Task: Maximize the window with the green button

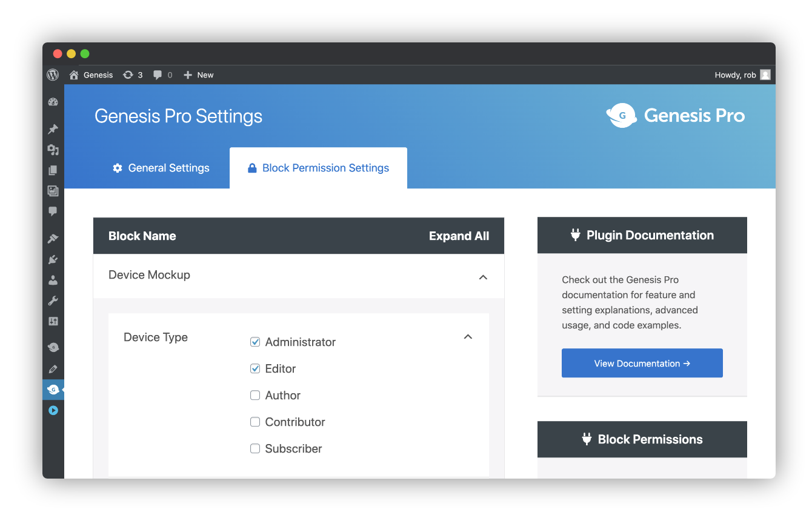Action: [85, 54]
